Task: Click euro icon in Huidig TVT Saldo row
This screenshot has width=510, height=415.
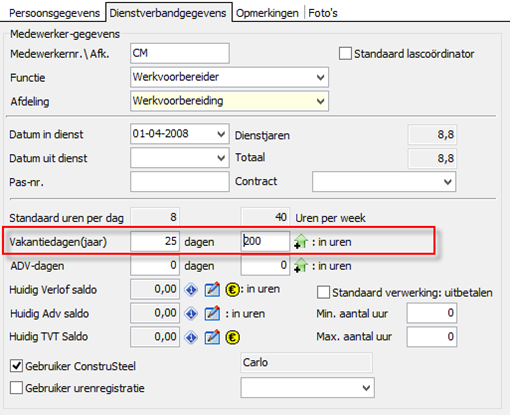Action: 232,337
